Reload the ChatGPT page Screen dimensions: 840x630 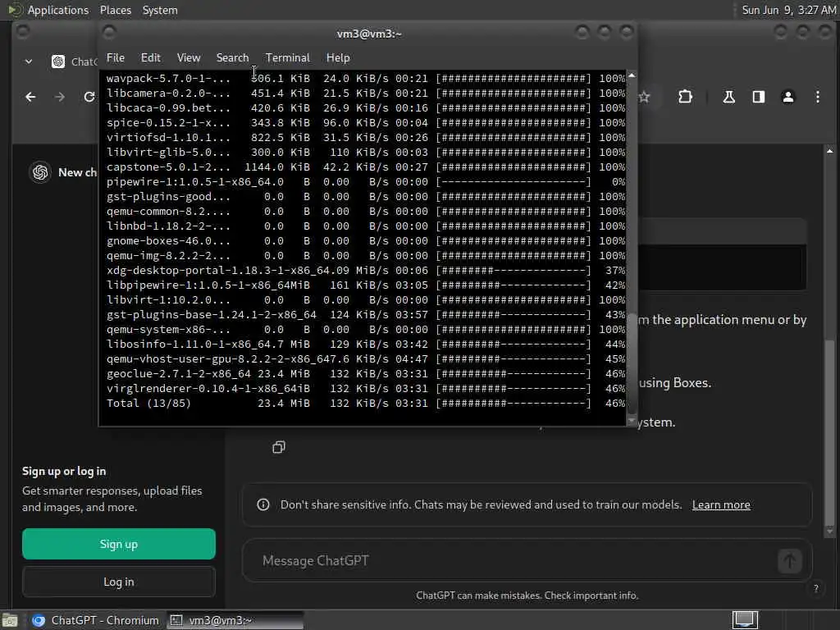[89, 97]
